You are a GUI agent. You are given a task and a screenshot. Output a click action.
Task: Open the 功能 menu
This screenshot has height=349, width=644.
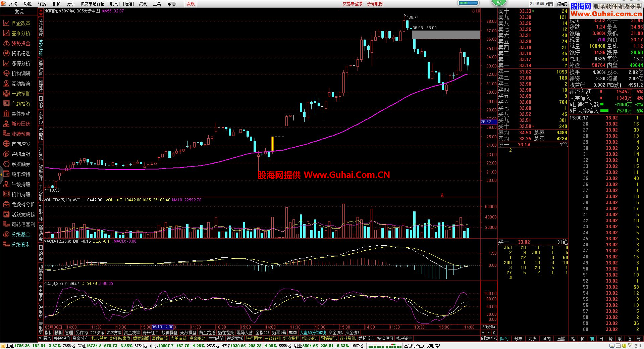pyautogui.click(x=28, y=4)
